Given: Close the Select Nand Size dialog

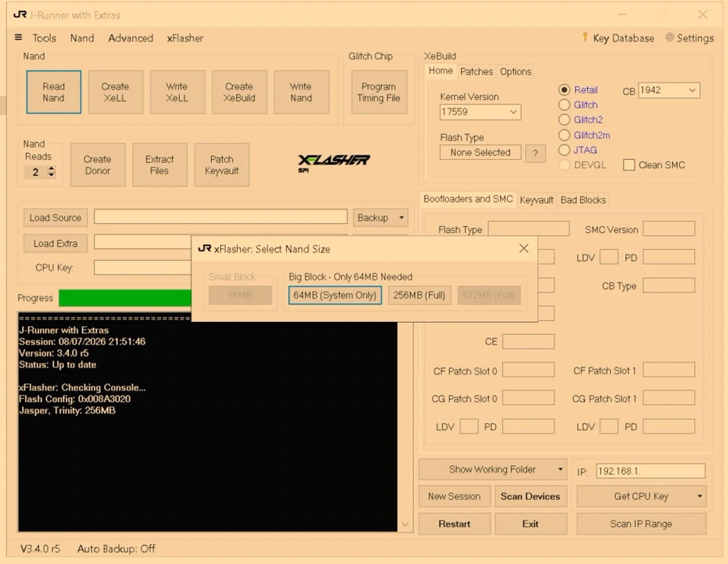Looking at the screenshot, I should point(524,248).
